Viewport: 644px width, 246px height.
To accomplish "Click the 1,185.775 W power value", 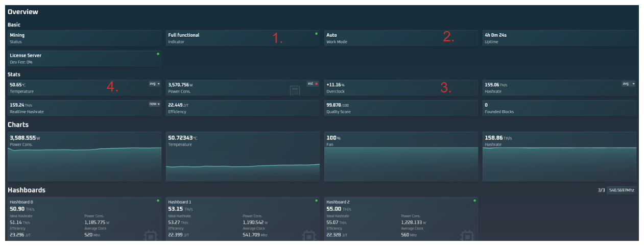I will [97, 223].
